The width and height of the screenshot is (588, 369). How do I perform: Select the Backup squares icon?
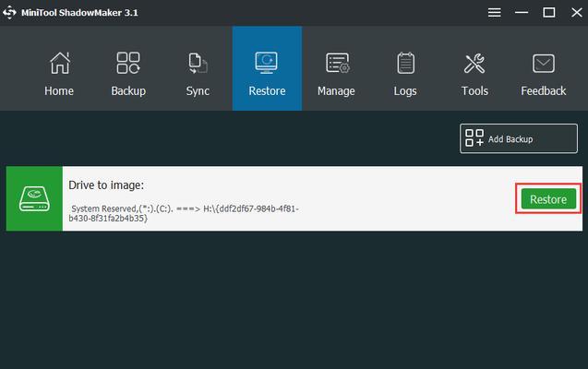(x=128, y=63)
